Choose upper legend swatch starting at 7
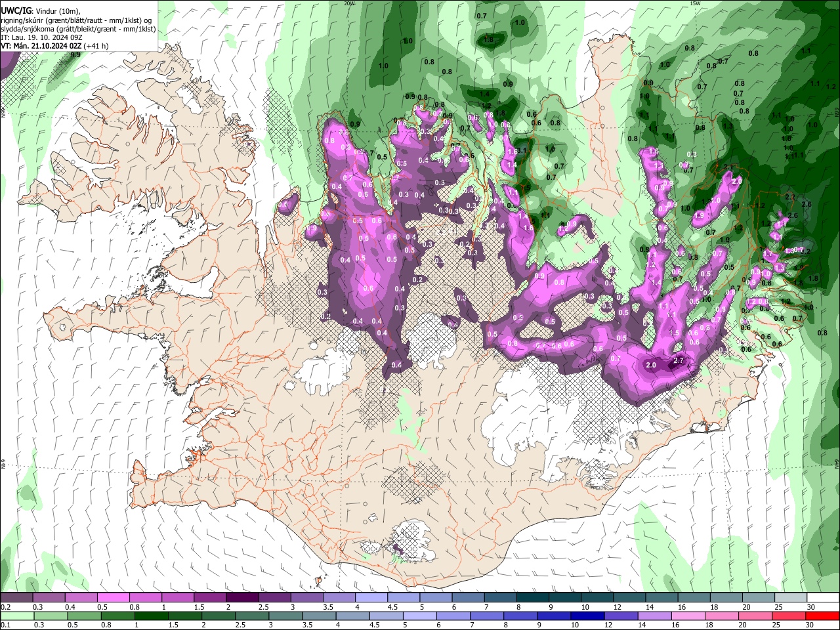The image size is (840, 630). click(x=499, y=598)
